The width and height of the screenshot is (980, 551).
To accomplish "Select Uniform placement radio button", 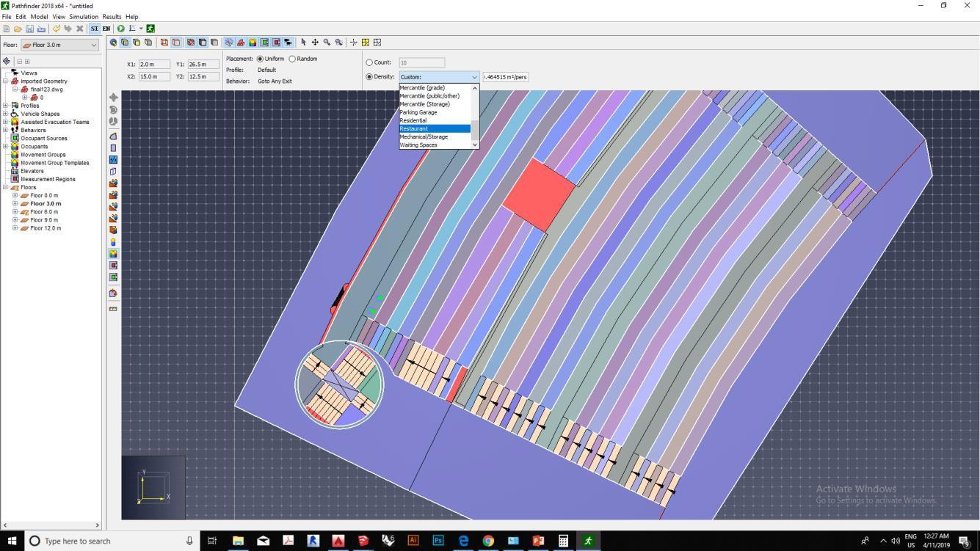I will (x=260, y=59).
